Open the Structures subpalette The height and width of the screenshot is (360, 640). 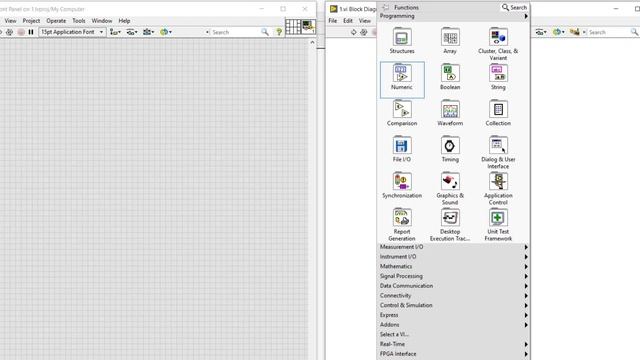(402, 41)
